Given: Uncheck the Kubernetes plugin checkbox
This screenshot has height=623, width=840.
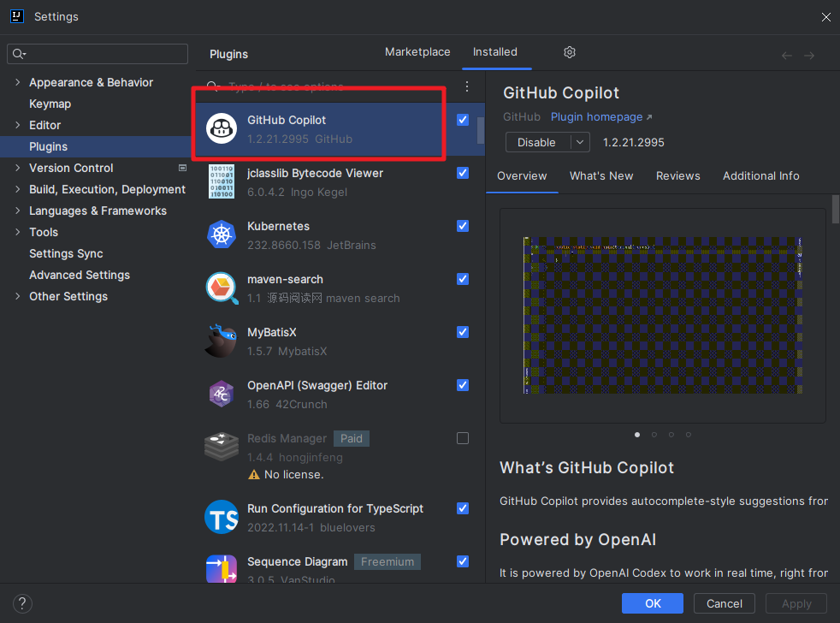Looking at the screenshot, I should pos(463,226).
